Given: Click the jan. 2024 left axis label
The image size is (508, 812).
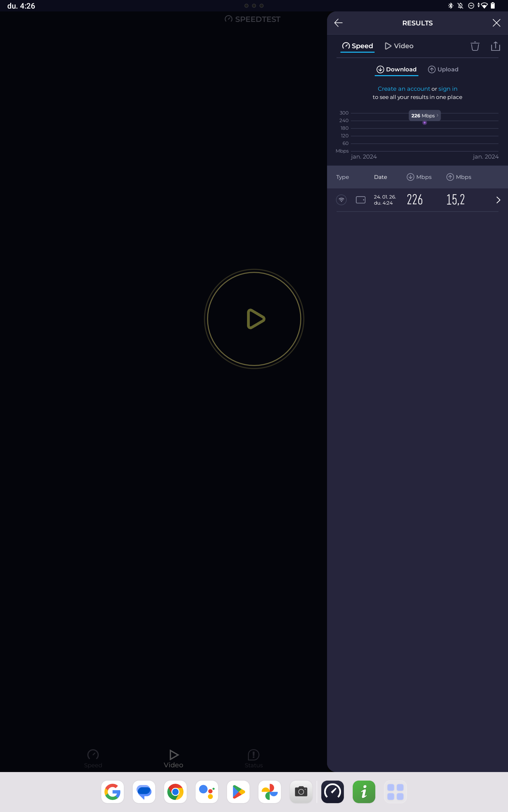Looking at the screenshot, I should point(364,157).
